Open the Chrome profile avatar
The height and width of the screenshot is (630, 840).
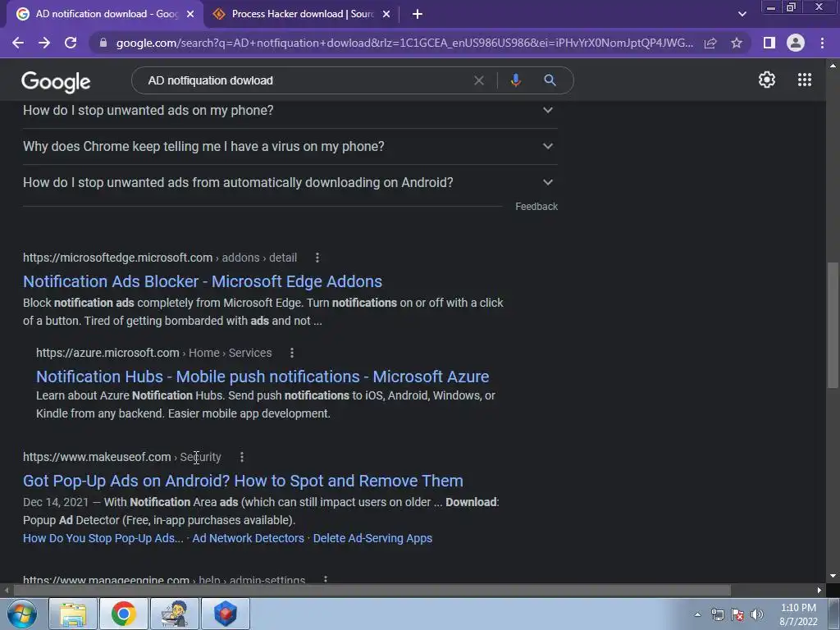pos(796,43)
